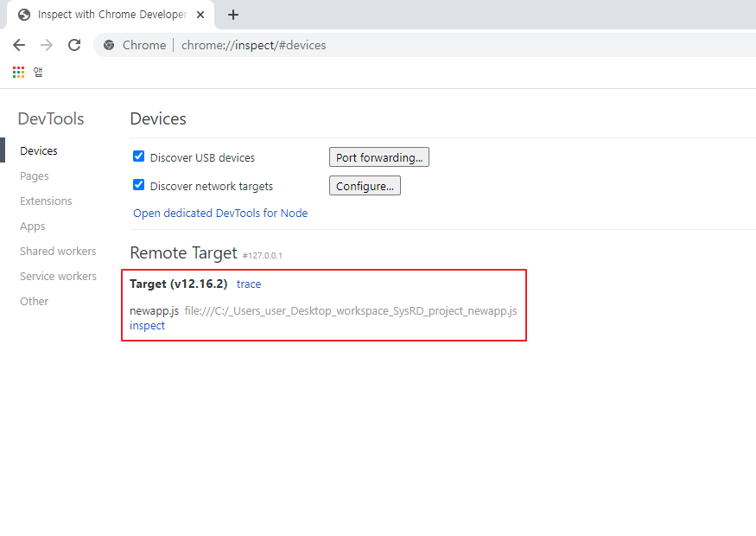Screen dimensions: 756x536
Task: Click the Target (v12.16.2) heading
Action: [178, 284]
